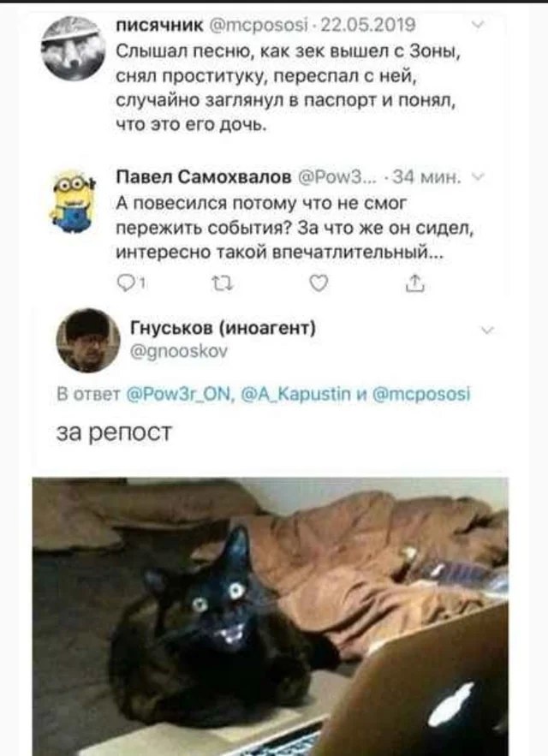Open the @A_Kapustin mention link
The height and width of the screenshot is (756, 548).
point(295,395)
